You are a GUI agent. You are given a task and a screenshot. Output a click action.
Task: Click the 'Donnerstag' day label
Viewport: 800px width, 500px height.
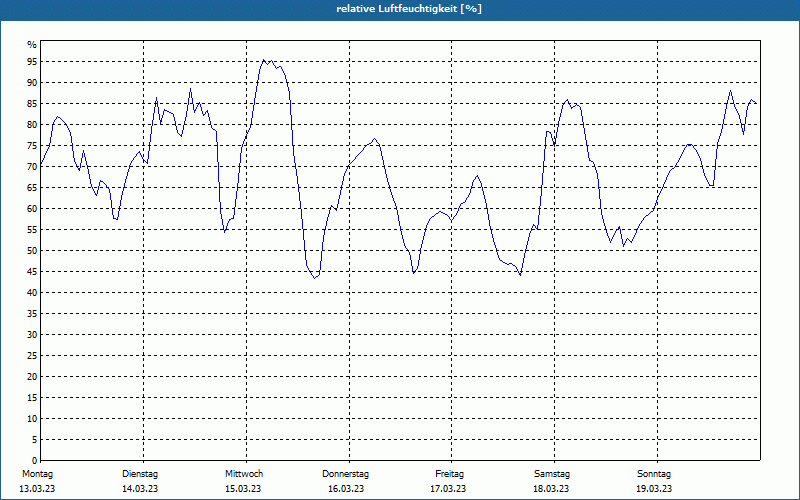[x=345, y=474]
